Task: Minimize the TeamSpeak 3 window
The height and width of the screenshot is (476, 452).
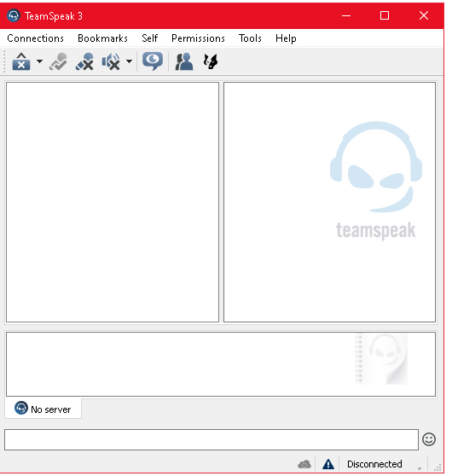Action: click(x=346, y=15)
